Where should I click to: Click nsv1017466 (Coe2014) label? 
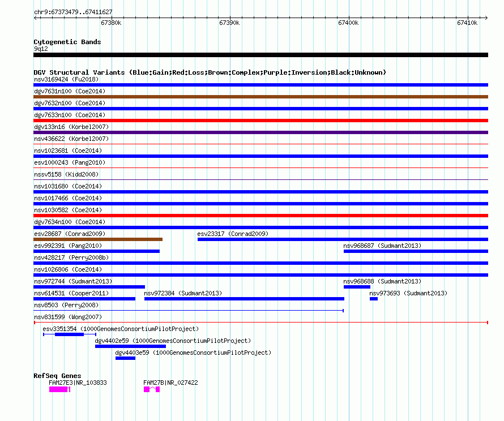[68, 198]
